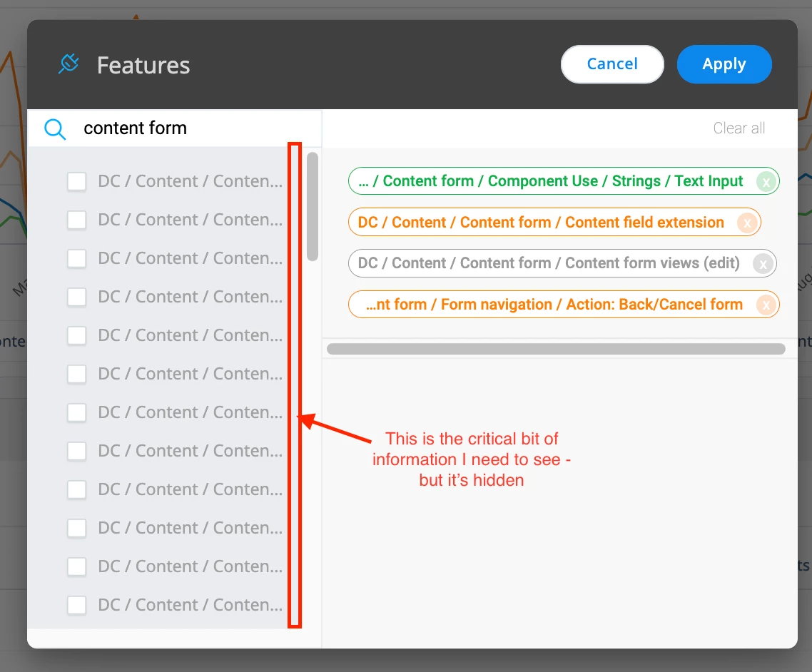
Task: Click the feature list vertical scrollbar thumb
Action: coord(313,207)
